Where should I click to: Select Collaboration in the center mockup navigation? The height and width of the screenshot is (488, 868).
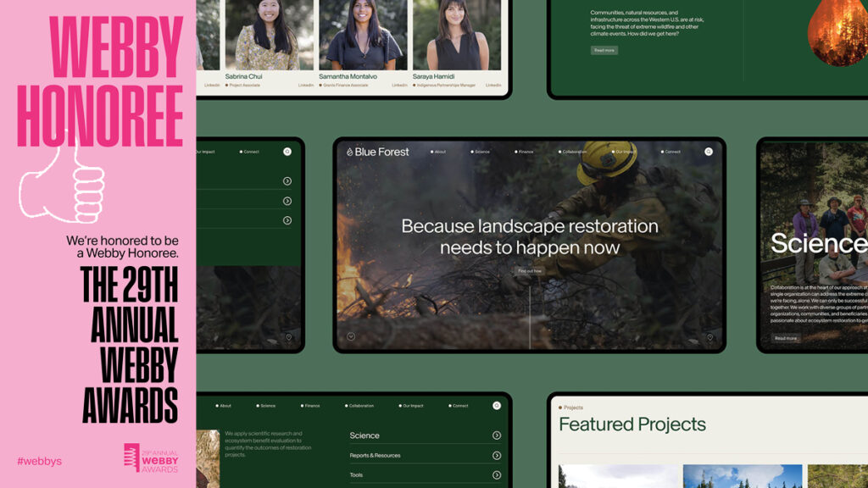(572, 152)
